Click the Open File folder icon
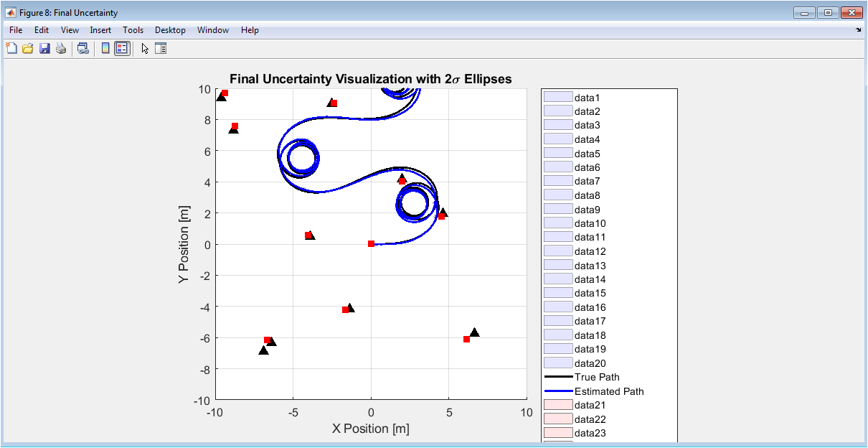This screenshot has height=448, width=868. coord(28,49)
